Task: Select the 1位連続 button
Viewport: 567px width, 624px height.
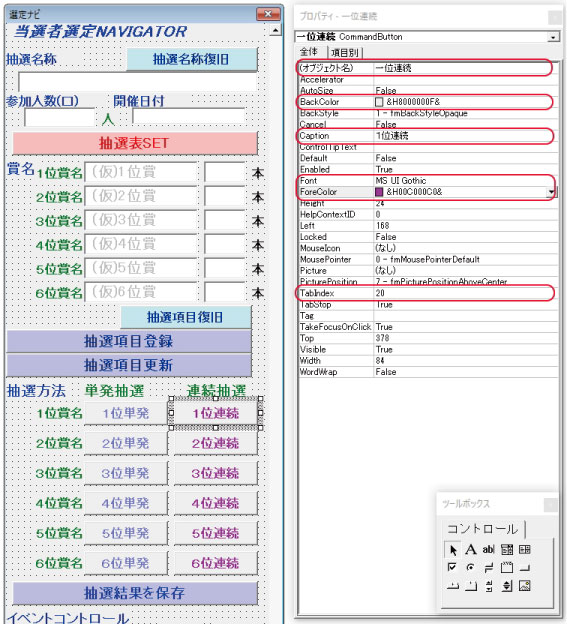Action: click(x=216, y=413)
